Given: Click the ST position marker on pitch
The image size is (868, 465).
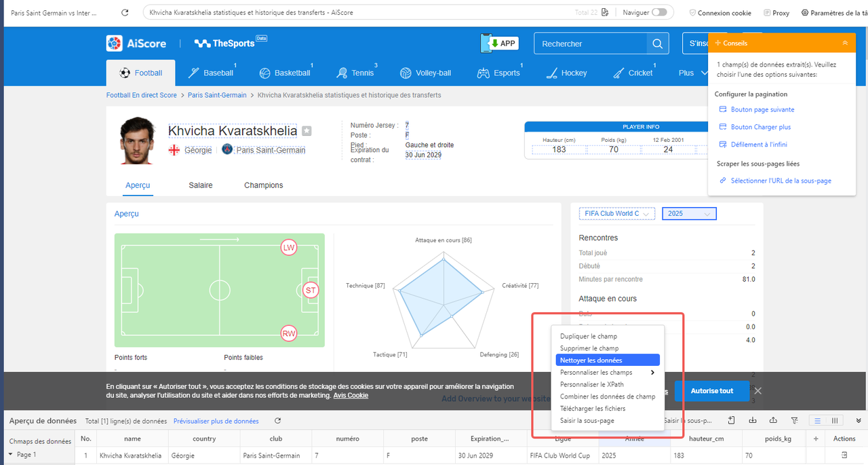Looking at the screenshot, I should pyautogui.click(x=311, y=291).
